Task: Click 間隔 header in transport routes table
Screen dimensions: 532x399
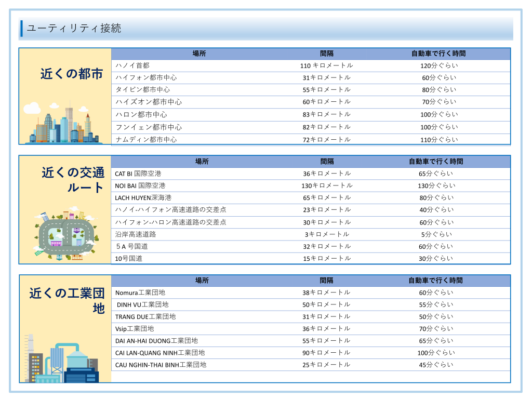Action: point(327,162)
